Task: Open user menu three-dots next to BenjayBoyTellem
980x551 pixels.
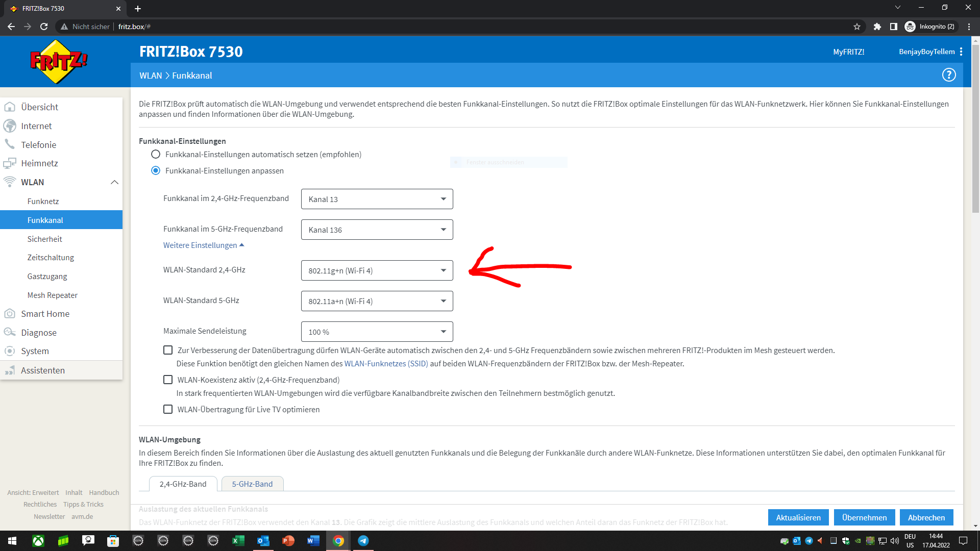Action: tap(961, 52)
